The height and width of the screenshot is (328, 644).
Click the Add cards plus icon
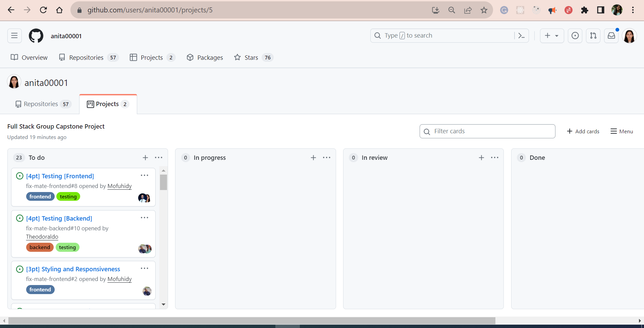pos(570,131)
